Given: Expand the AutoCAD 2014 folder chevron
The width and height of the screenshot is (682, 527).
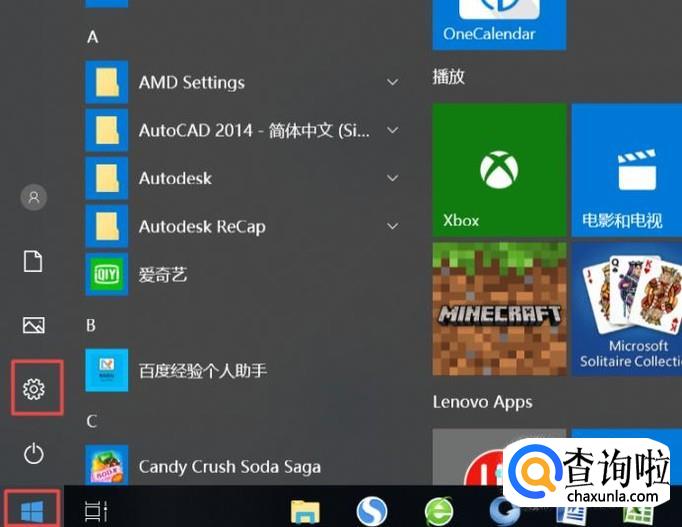Looking at the screenshot, I should 392,130.
